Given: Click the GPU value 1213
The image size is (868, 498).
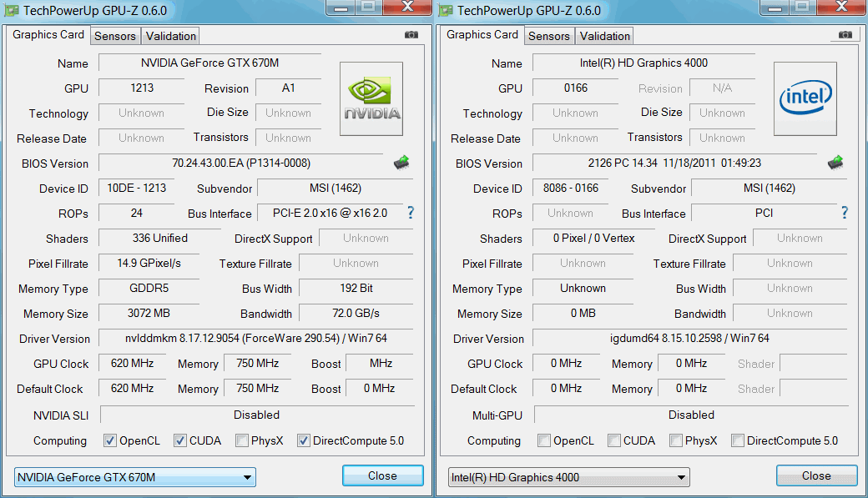Looking at the screenshot, I should click(x=142, y=88).
